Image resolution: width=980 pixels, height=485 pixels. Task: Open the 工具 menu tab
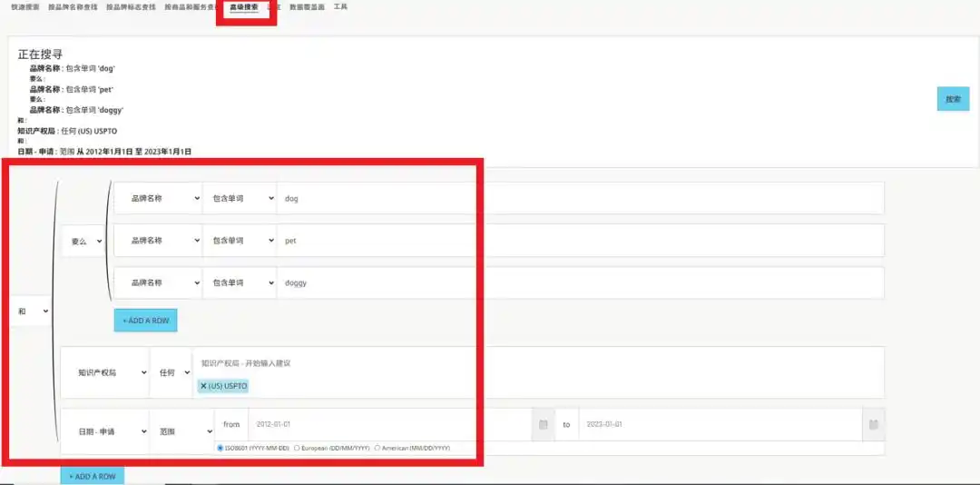(x=340, y=7)
